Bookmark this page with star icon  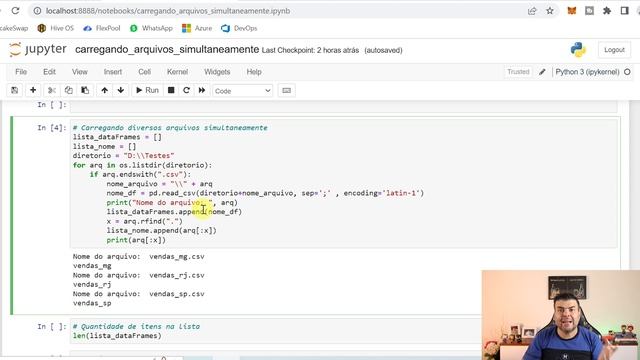[x=550, y=11]
